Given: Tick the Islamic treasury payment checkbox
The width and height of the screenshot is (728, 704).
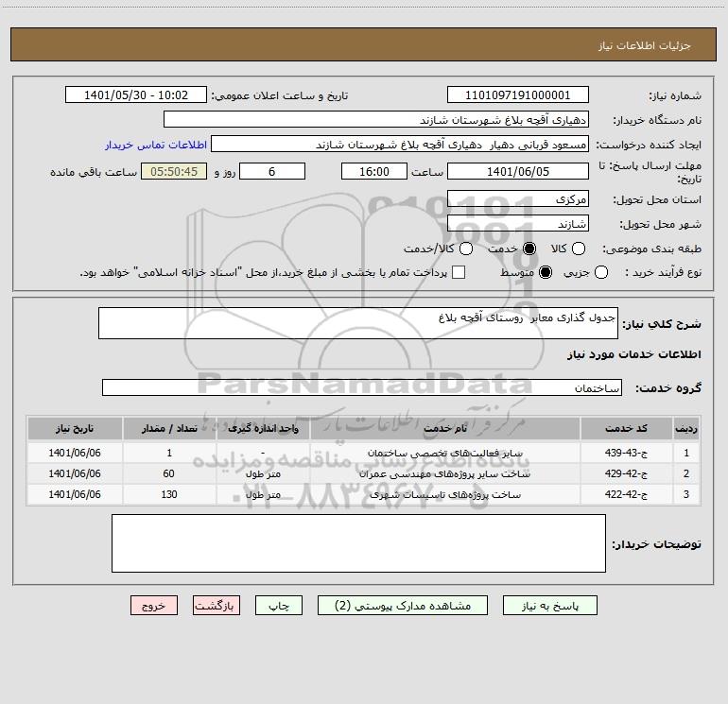Looking at the screenshot, I should click(x=459, y=272).
